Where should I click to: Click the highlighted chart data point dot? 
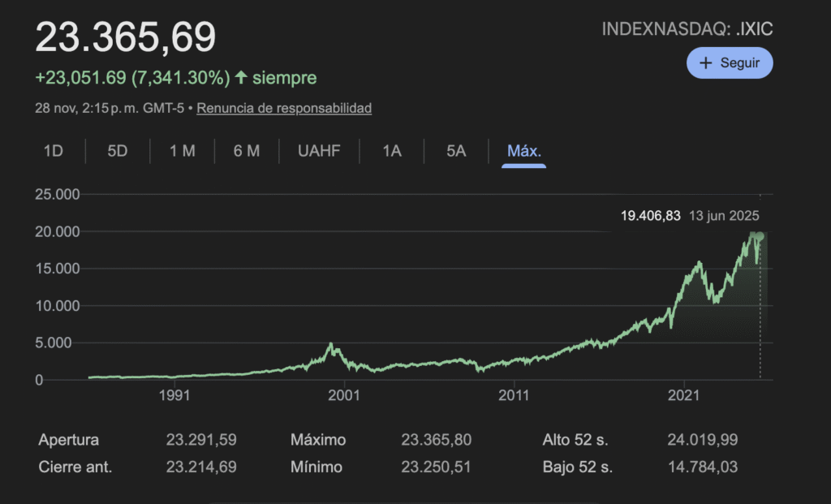coord(760,236)
